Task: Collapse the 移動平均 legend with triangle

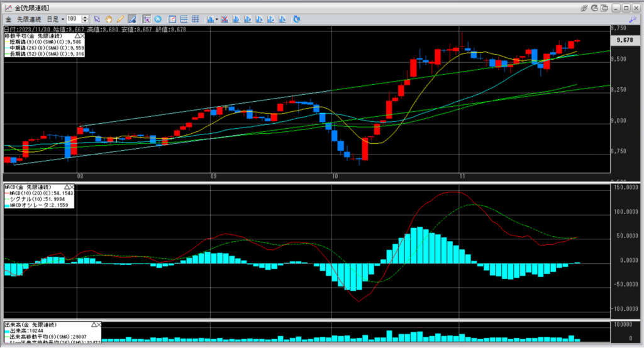Action: click(77, 36)
